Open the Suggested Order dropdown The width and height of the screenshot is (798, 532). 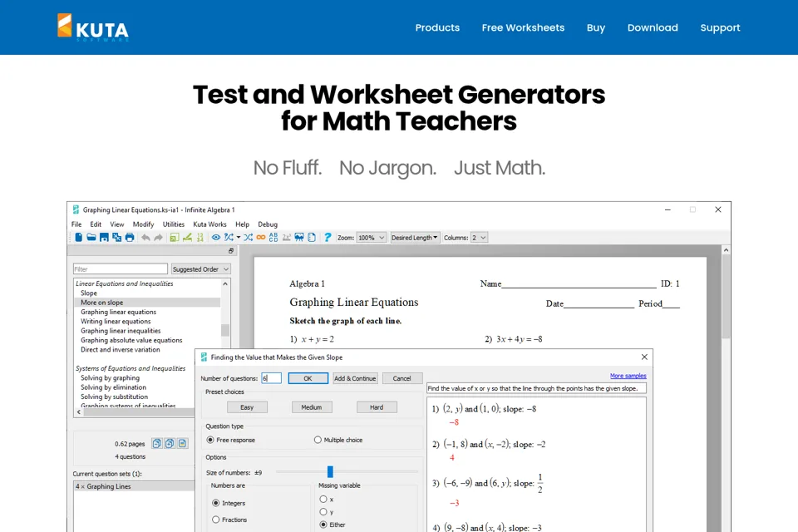pyautogui.click(x=200, y=268)
